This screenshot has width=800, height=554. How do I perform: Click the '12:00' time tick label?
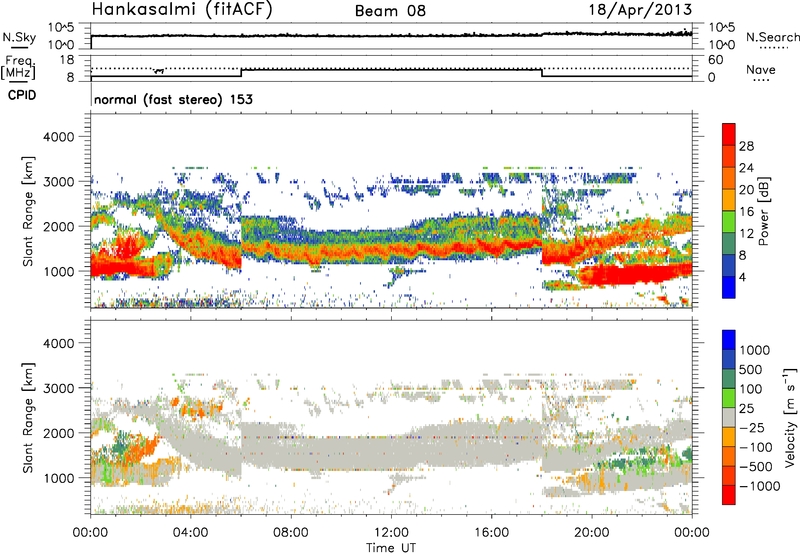[391, 532]
